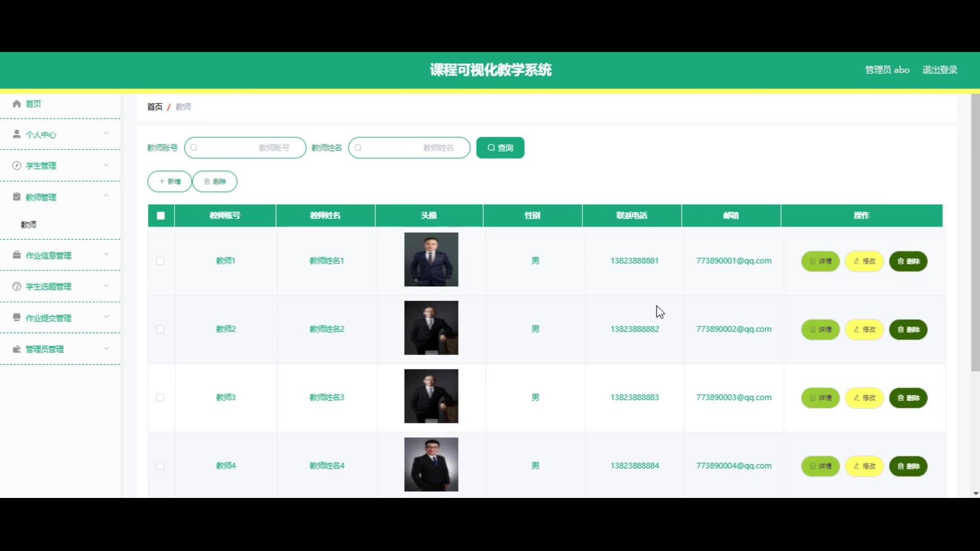Click the briefcase icon beside 作业信息管理

(17, 255)
